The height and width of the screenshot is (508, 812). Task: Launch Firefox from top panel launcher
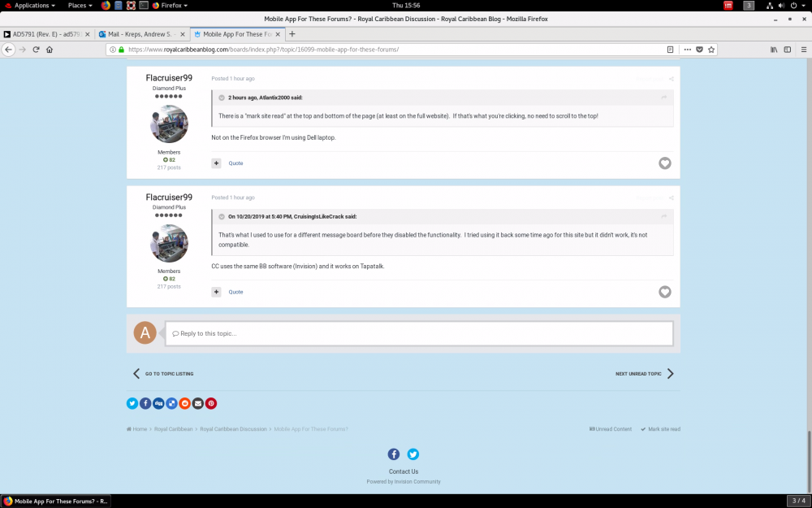106,5
